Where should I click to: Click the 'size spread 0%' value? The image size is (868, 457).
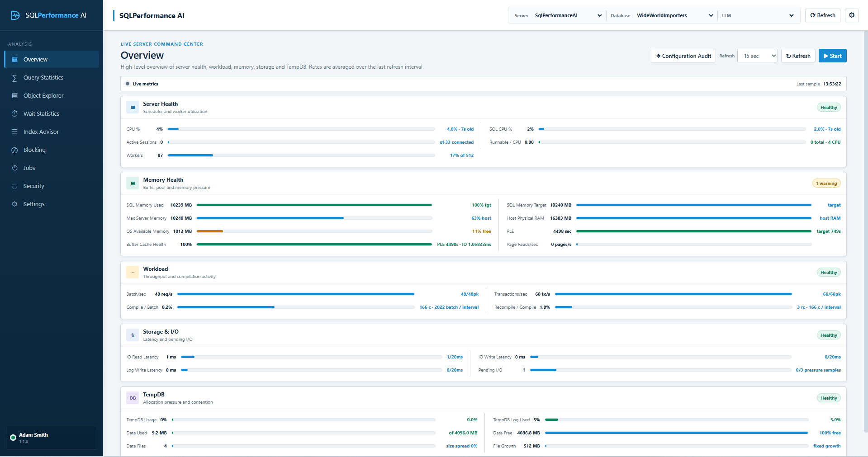point(462,446)
